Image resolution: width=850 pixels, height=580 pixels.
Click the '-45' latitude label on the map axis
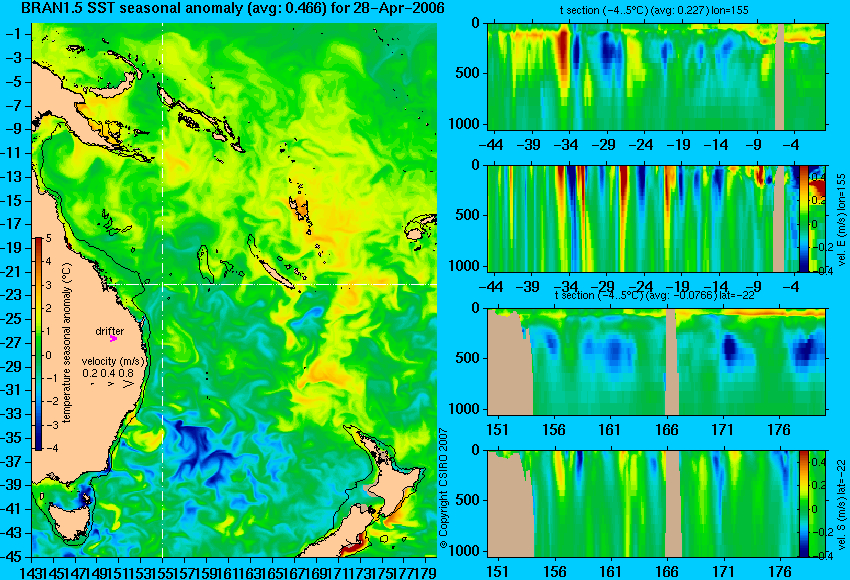tap(13, 557)
